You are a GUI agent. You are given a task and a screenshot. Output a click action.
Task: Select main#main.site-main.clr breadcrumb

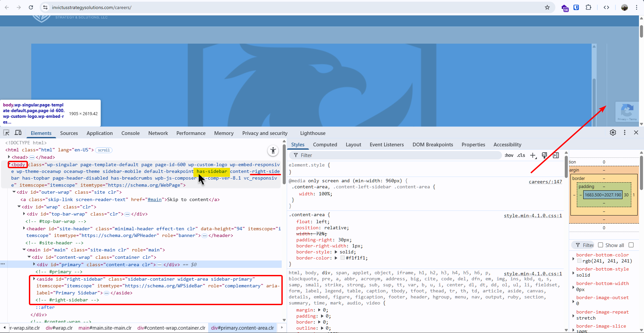pos(105,328)
